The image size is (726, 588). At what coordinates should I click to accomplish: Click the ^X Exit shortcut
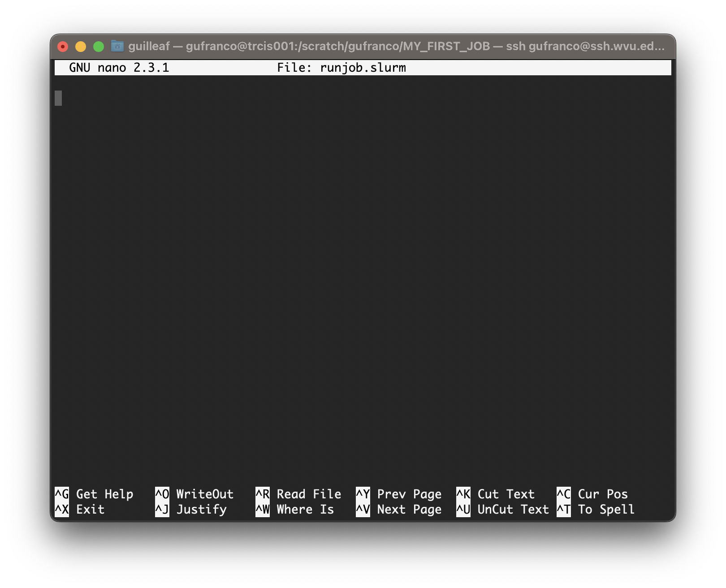pyautogui.click(x=80, y=510)
